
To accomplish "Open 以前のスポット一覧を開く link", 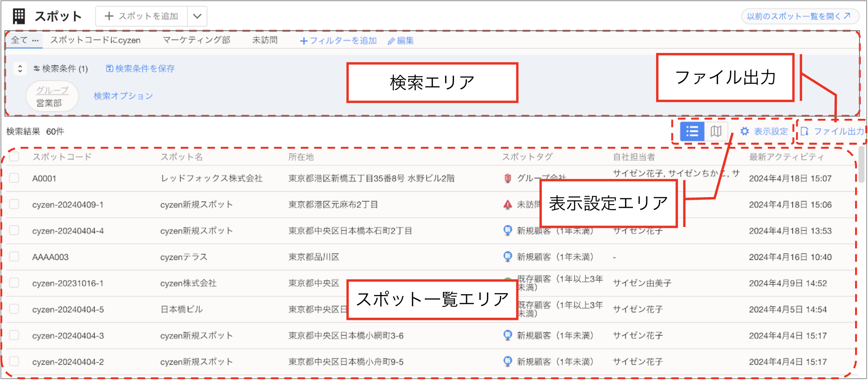I will 799,16.
